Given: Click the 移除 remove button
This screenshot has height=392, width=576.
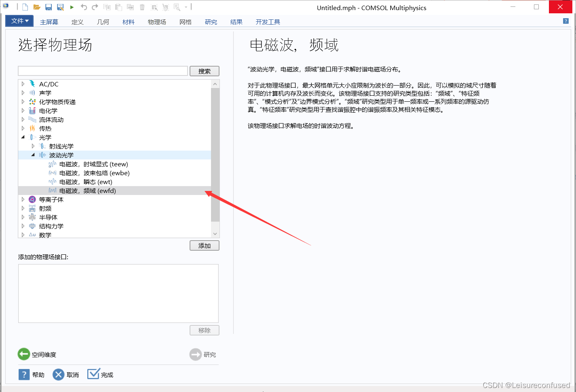Looking at the screenshot, I should 205,330.
